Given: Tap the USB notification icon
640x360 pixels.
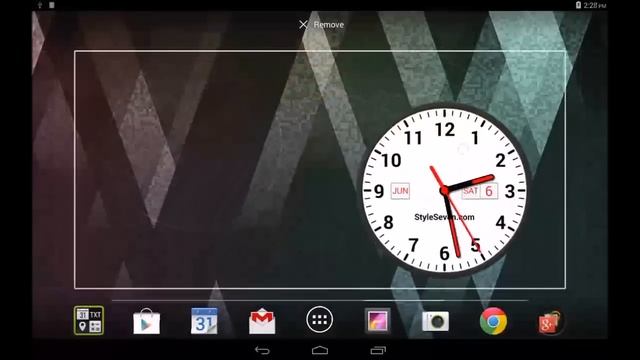Looking at the screenshot, I should tap(40, 5).
